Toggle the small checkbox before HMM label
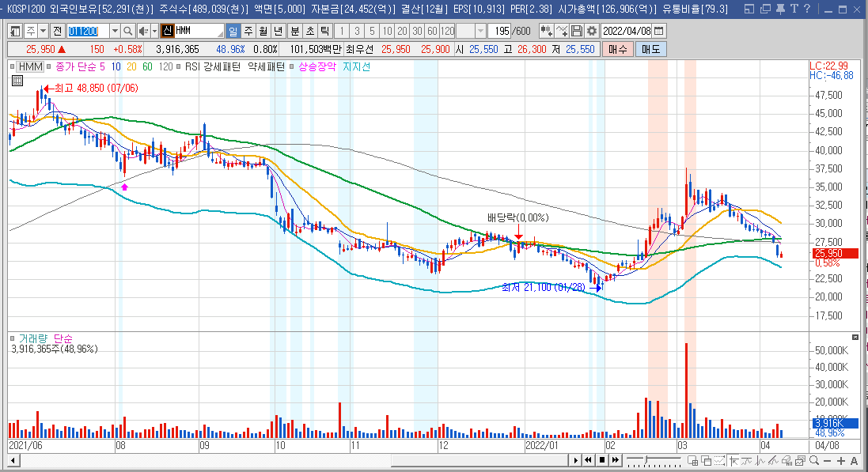Viewport: 868px width, 472px height. pos(12,67)
